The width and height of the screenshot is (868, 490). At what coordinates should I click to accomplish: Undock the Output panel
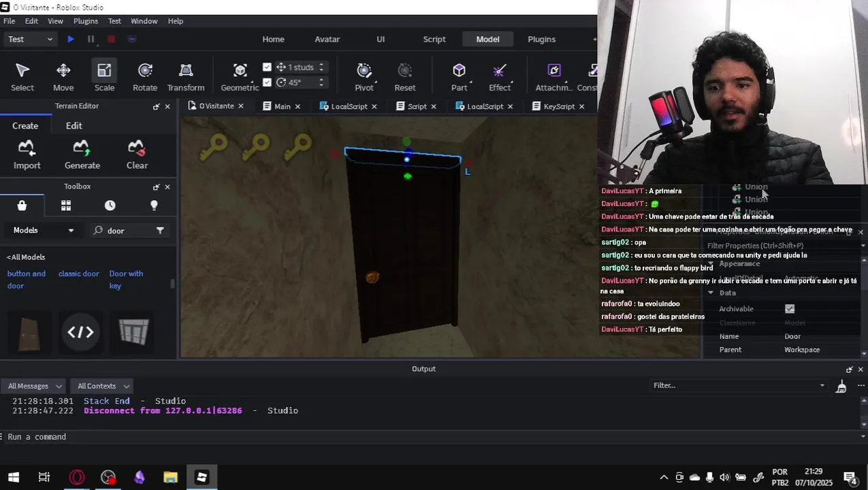click(x=849, y=370)
